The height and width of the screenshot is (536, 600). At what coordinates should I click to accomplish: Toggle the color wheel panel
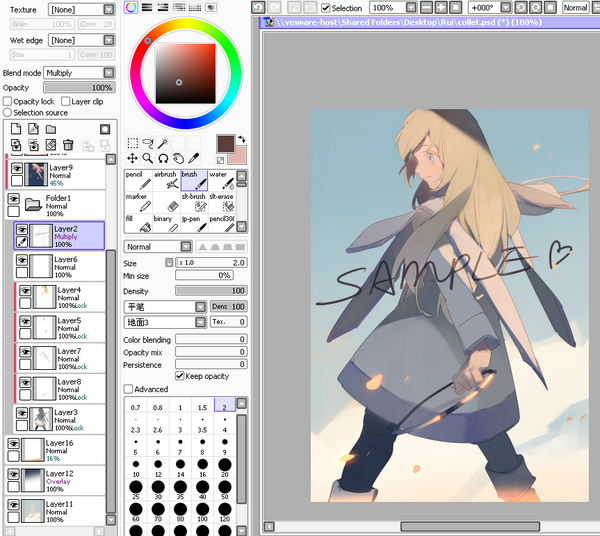click(x=131, y=7)
